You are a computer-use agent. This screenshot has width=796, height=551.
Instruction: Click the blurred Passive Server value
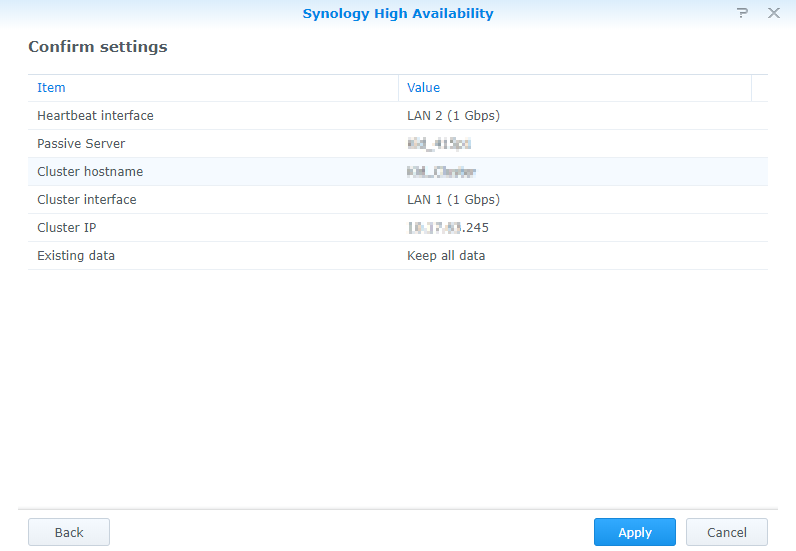[439, 144]
